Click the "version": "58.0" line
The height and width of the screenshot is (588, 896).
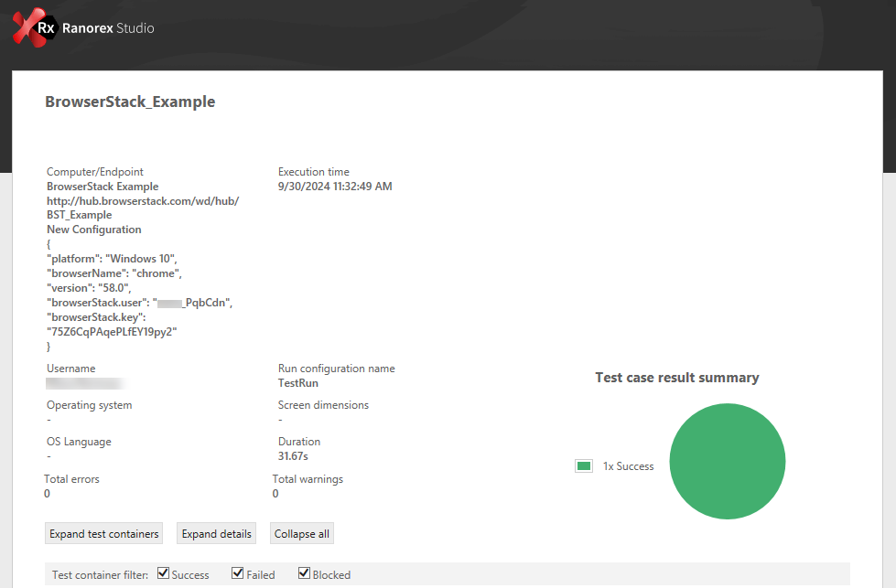pyautogui.click(x=89, y=288)
